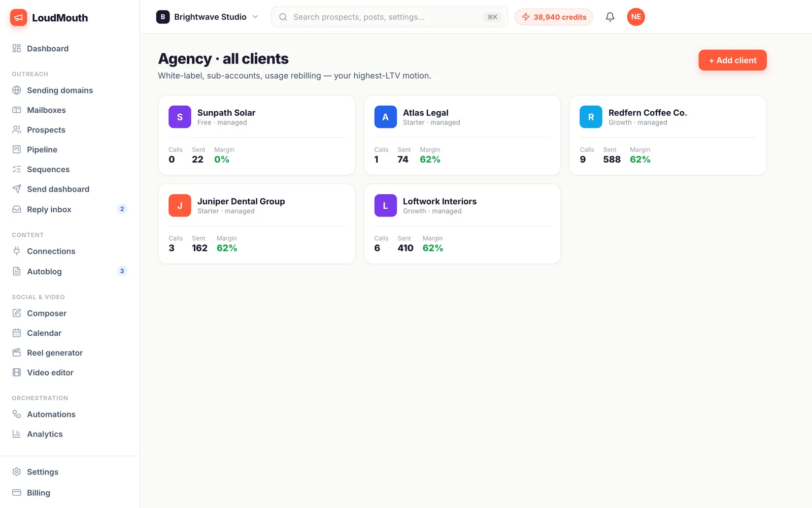The height and width of the screenshot is (508, 812).
Task: Click the Pipeline board icon
Action: click(x=17, y=149)
